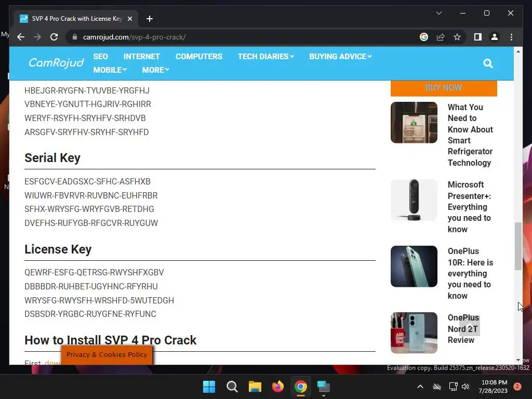Click the key WIUWR-FBVRVR-RUVBNC-EUHFRBR
This screenshot has width=532, height=399.
tap(91, 195)
